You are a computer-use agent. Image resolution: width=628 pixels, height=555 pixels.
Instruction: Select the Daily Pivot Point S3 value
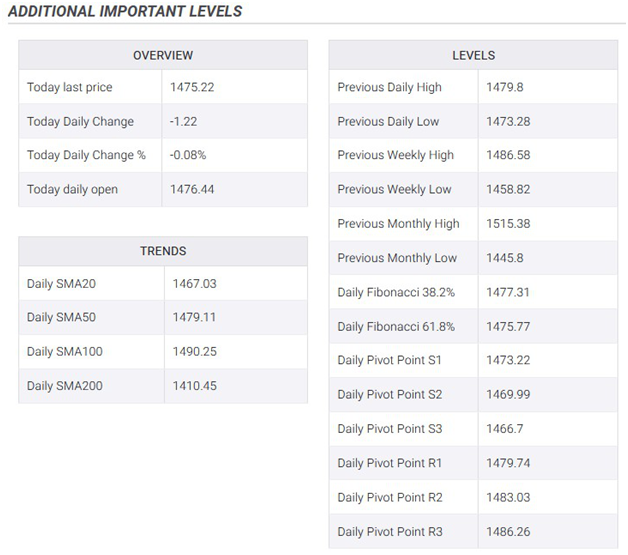[505, 429]
